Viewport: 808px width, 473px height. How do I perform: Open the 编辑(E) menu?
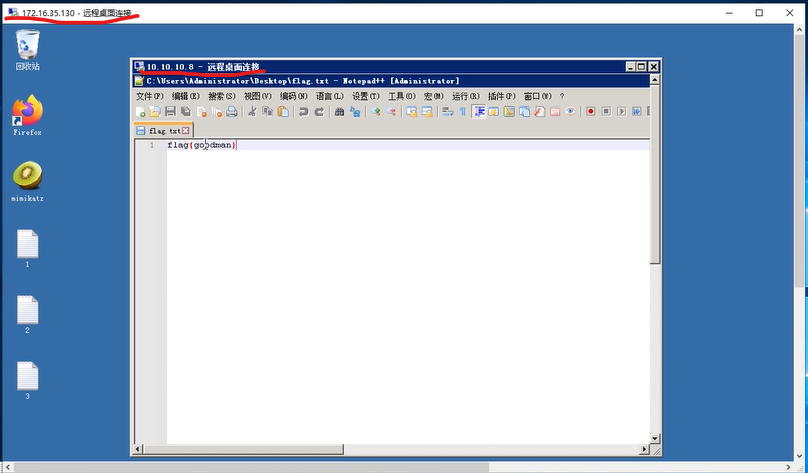(x=186, y=96)
